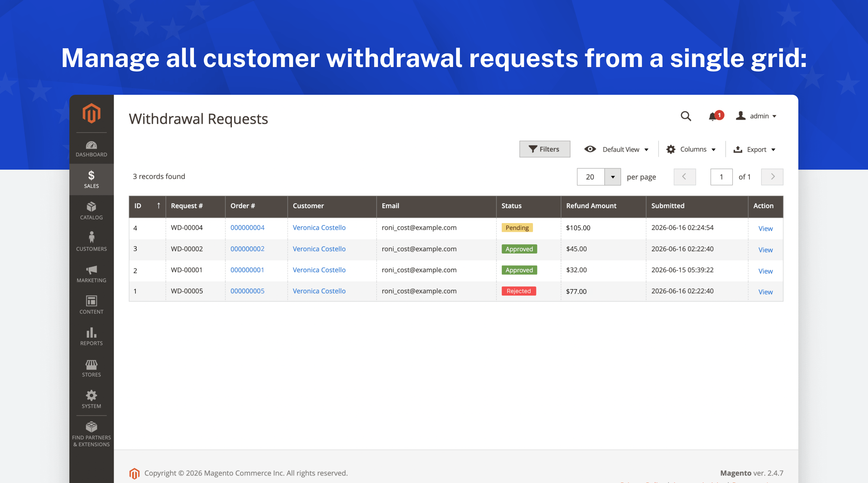Click the 3 records found text
Viewport: 868px width, 483px height.
tap(159, 176)
